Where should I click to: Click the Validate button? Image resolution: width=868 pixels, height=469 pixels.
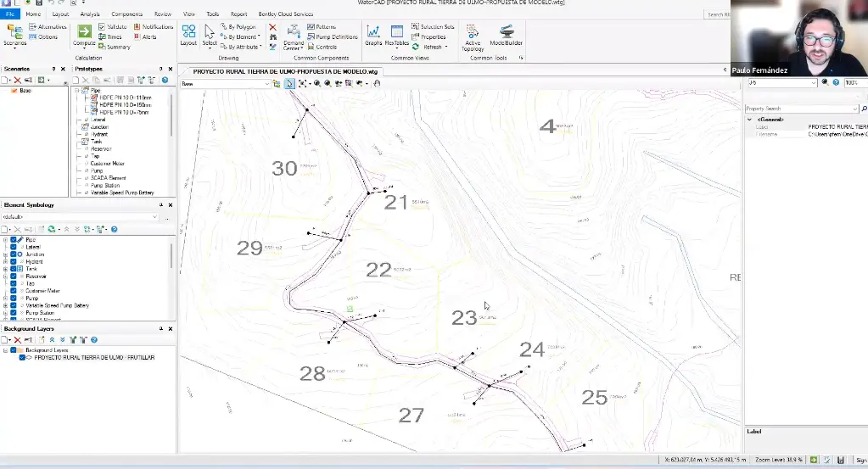tap(114, 26)
